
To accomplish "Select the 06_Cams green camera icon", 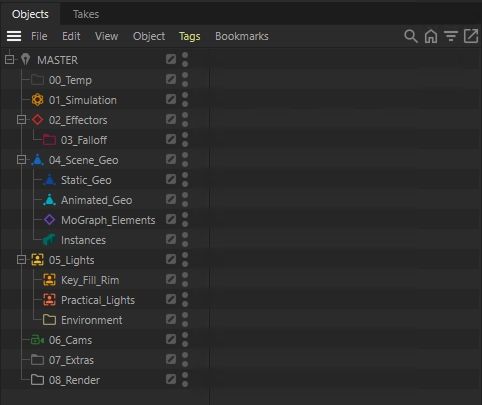I will 37,340.
